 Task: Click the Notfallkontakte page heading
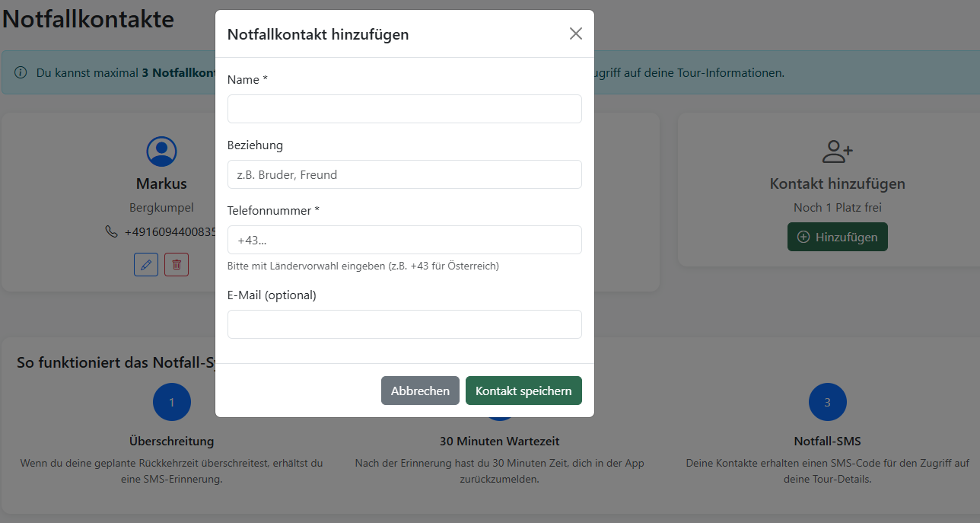point(88,19)
